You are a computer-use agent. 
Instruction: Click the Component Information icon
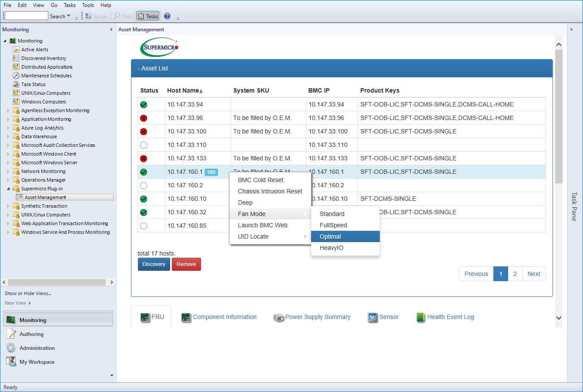(x=186, y=317)
